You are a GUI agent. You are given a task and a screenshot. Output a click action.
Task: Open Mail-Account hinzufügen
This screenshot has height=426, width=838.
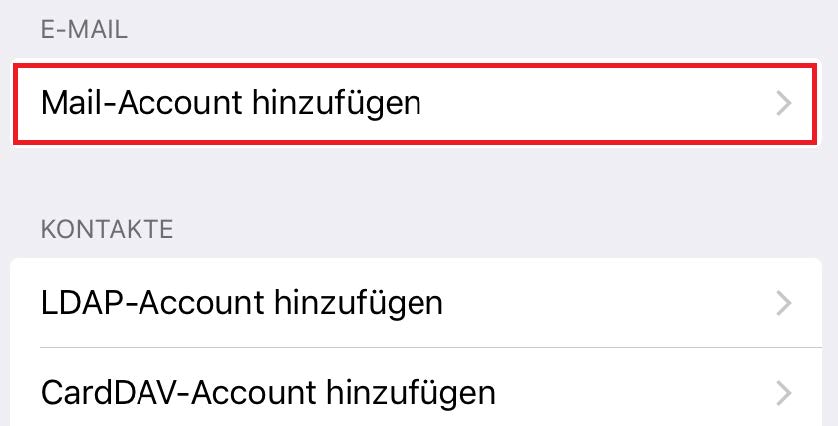coord(231,103)
